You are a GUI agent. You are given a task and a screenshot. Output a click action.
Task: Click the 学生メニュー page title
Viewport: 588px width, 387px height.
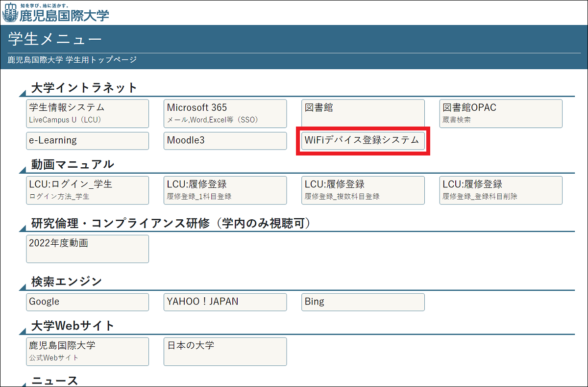(x=54, y=39)
